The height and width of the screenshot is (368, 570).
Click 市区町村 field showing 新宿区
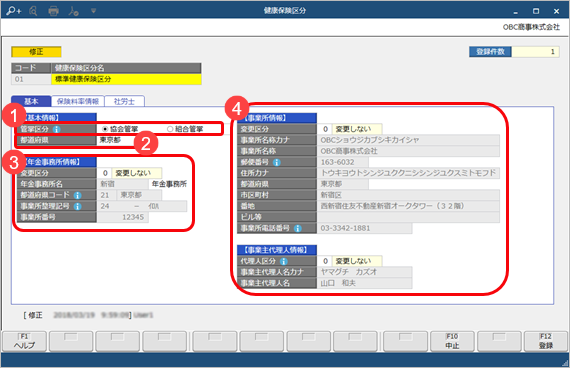408,195
